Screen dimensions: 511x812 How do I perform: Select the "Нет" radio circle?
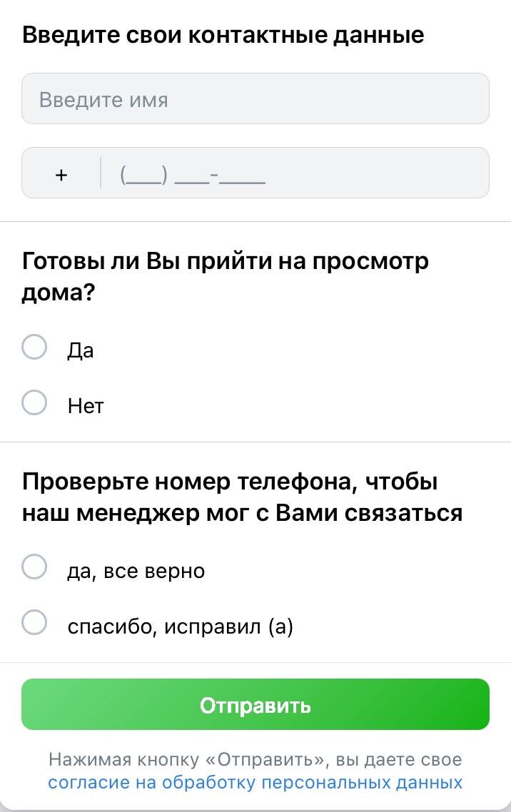coord(34,402)
